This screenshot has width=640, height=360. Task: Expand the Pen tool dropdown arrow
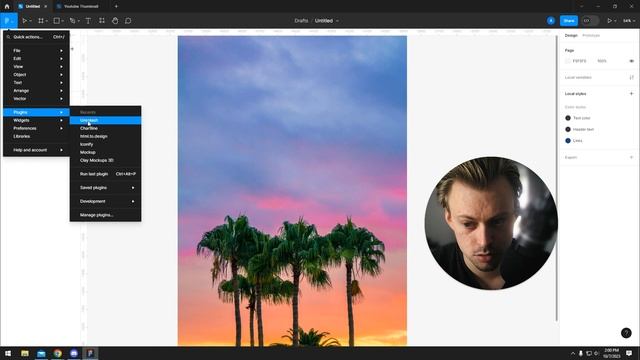[x=78, y=21]
